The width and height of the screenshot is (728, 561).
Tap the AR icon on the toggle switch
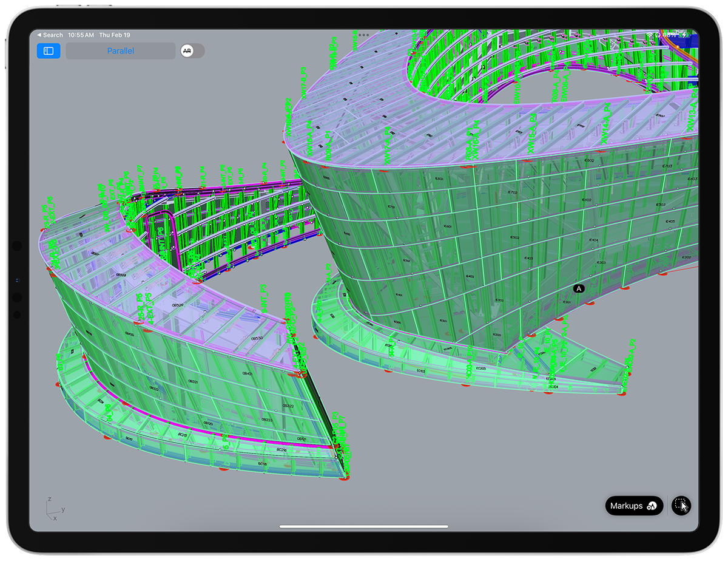pyautogui.click(x=187, y=51)
